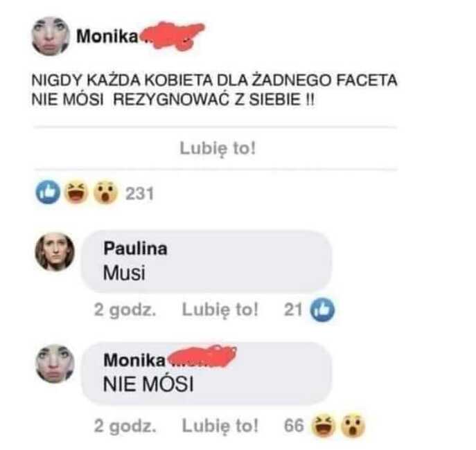Click the wow reaction on Monika's reply
This screenshot has height=450, width=476.
point(353,426)
